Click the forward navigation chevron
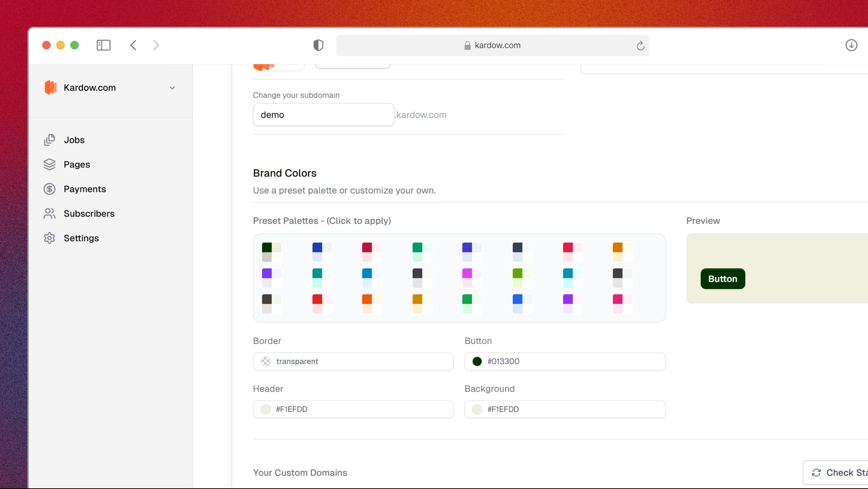 pos(156,45)
